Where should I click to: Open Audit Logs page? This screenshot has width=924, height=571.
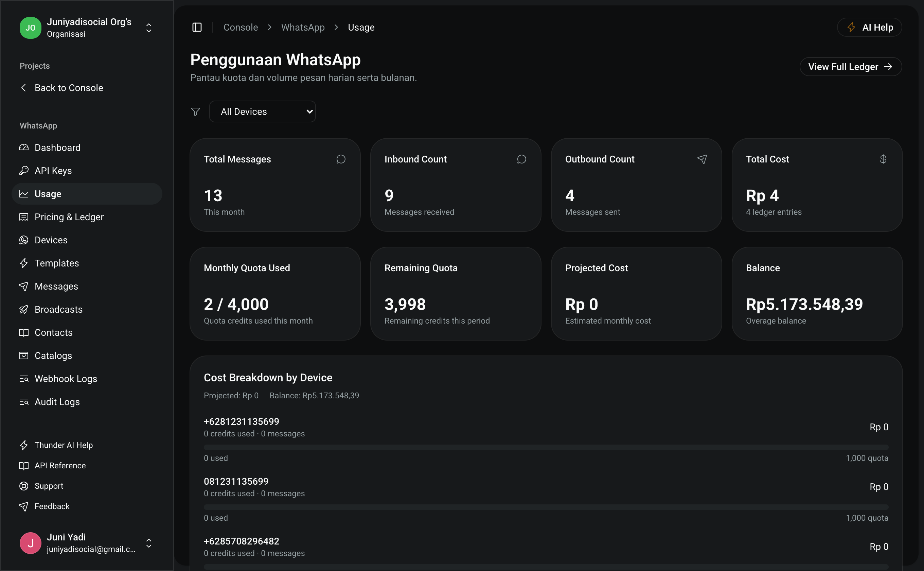(x=87, y=402)
